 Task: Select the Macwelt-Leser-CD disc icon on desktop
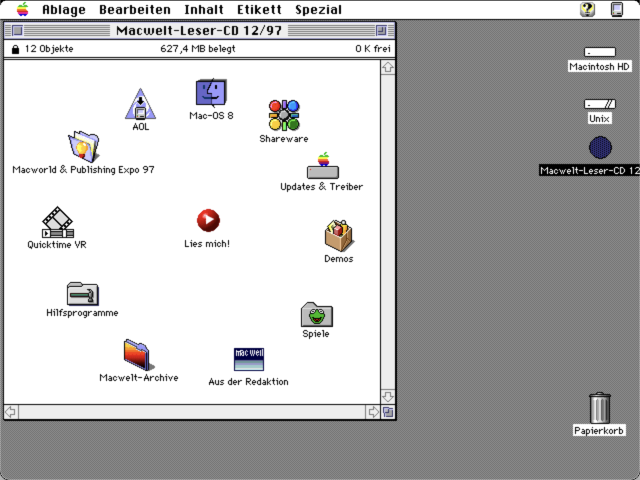click(x=600, y=147)
